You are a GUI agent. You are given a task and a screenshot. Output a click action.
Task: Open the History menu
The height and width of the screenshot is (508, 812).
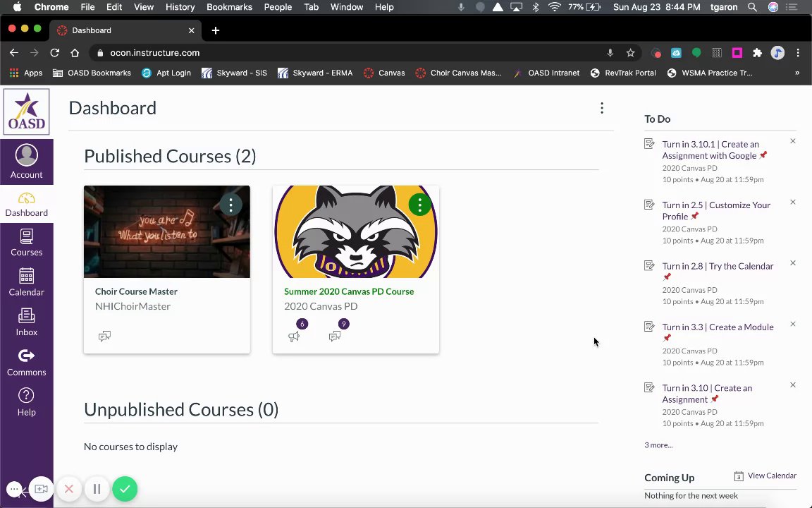pos(180,7)
